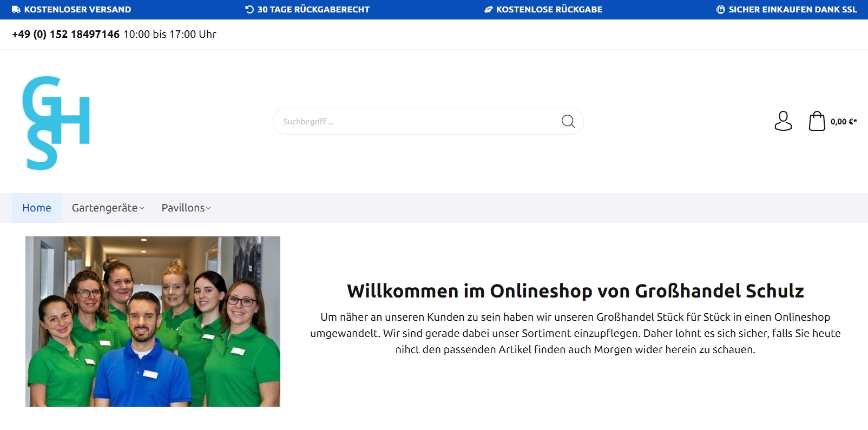Click the return arrow icon for 30 Tage Rückgaberecht
868x430 pixels.
[x=249, y=10]
